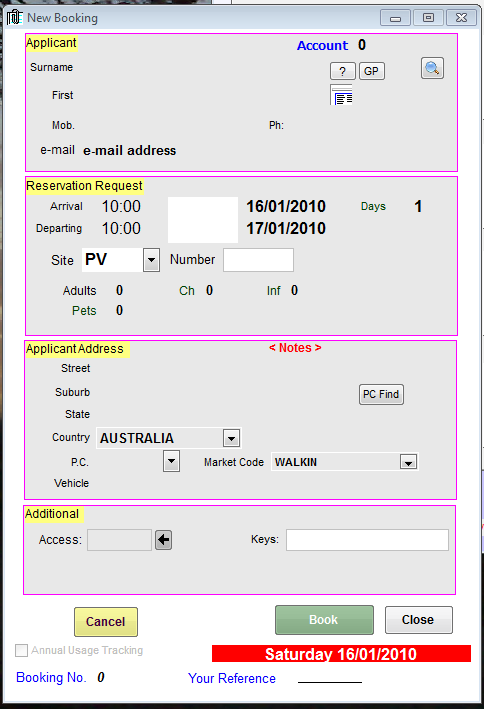Screen dimensions: 484x709
Task: Open the P.C. postcode dropdown arrow
Action: (x=171, y=461)
